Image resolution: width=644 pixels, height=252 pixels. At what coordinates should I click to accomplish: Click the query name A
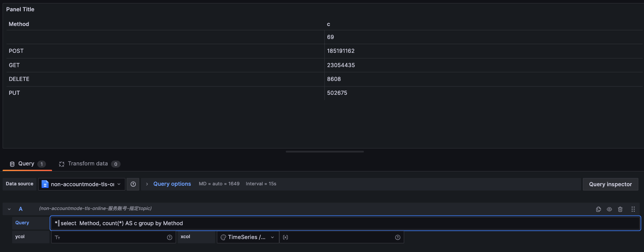point(20,209)
